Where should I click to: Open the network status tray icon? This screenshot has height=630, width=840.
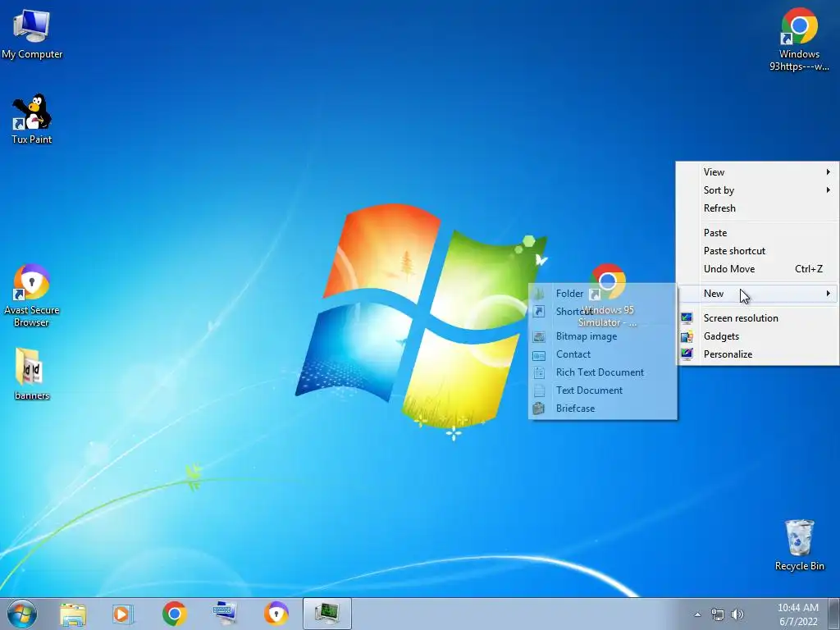click(x=717, y=614)
